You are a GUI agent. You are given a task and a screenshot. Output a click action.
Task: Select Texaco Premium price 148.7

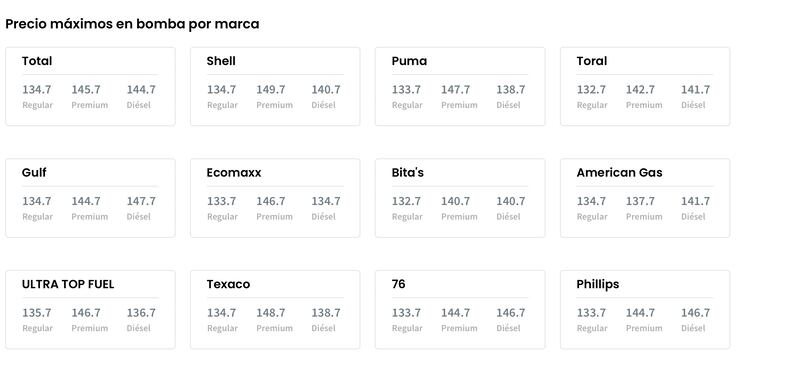coord(270,313)
